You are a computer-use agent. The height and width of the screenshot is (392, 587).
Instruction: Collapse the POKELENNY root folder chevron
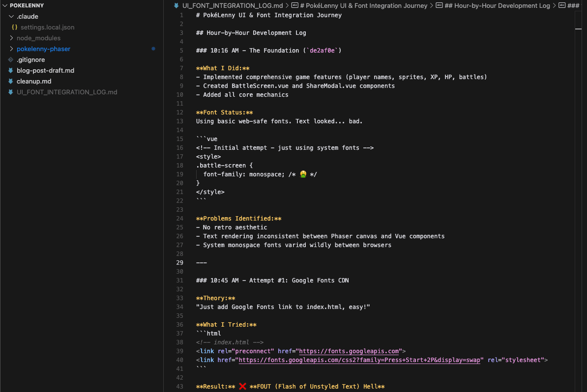click(x=4, y=5)
